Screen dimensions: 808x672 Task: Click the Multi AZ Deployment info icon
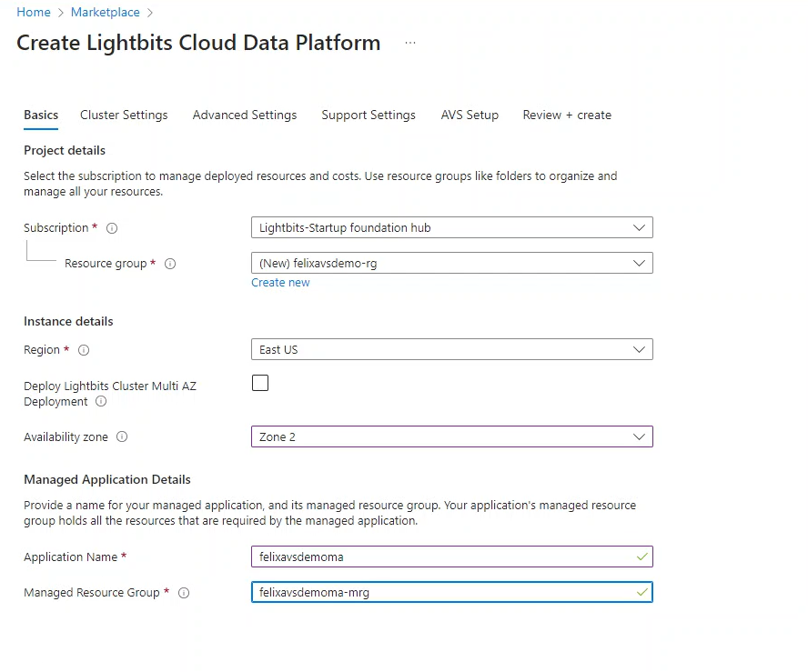[101, 401]
